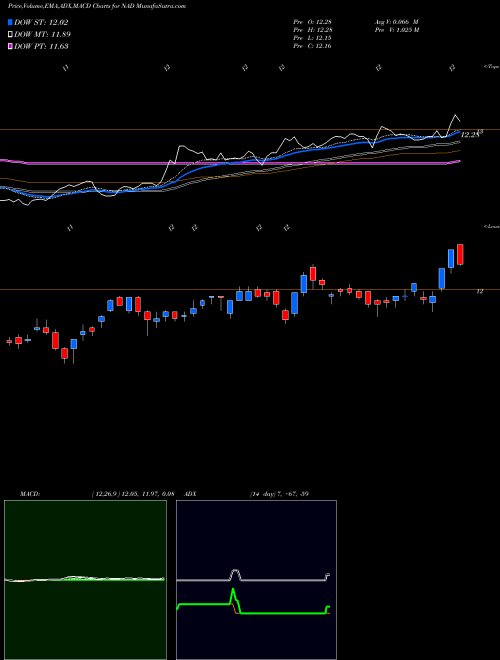The width and height of the screenshot is (500, 660).
Task: Open the green MACD indicator panel
Action: pos(85,580)
